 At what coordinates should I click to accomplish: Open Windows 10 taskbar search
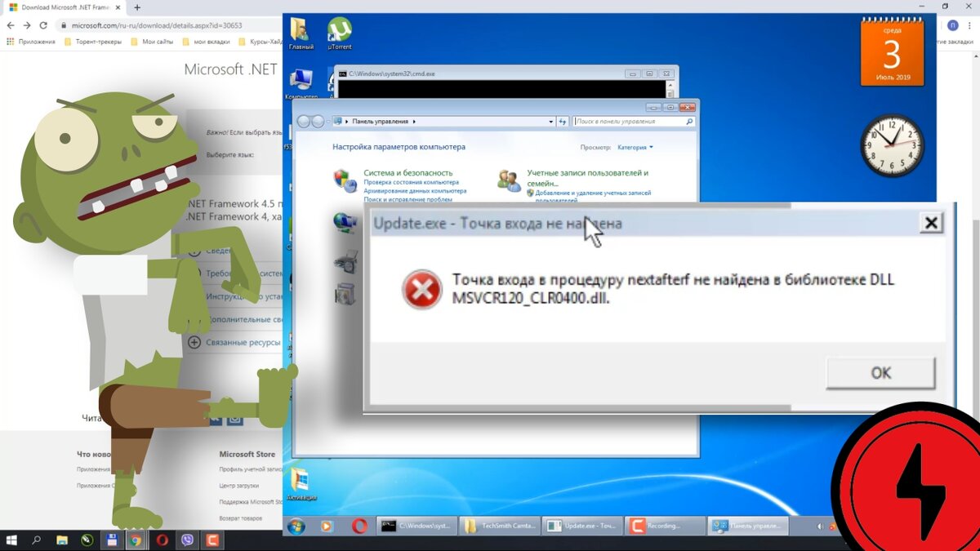coord(37,540)
